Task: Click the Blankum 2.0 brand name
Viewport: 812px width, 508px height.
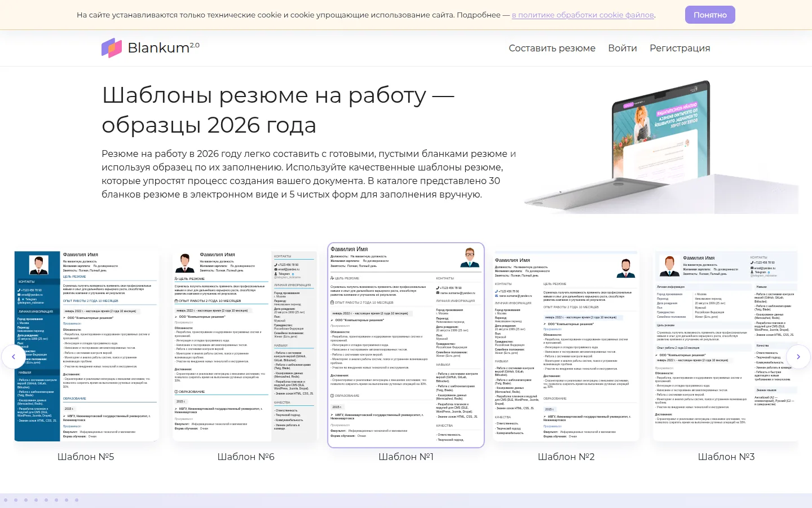Action: (x=164, y=48)
